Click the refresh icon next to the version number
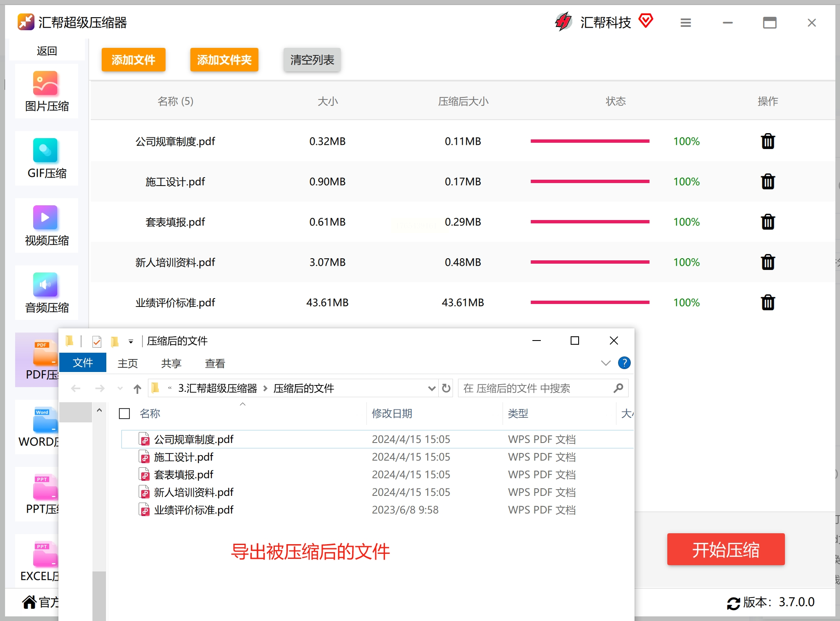Image resolution: width=840 pixels, height=621 pixels. tap(733, 603)
